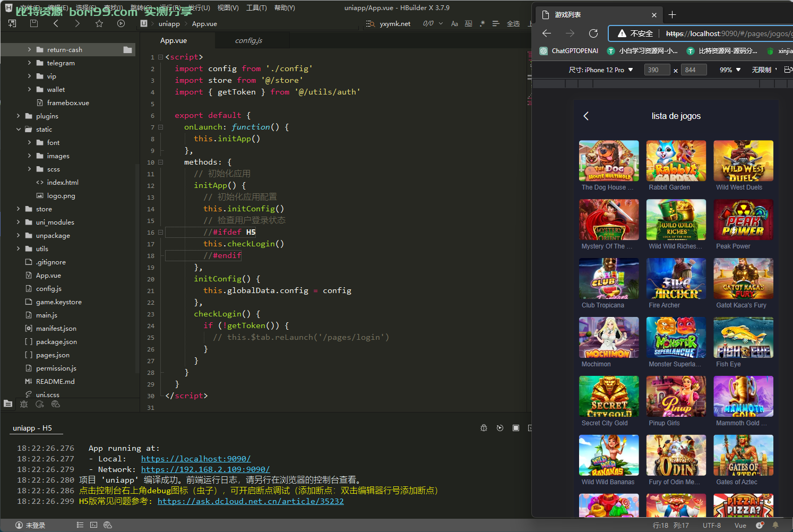793x532 pixels.
Task: Click the device width field showing 390
Action: pyautogui.click(x=657, y=70)
